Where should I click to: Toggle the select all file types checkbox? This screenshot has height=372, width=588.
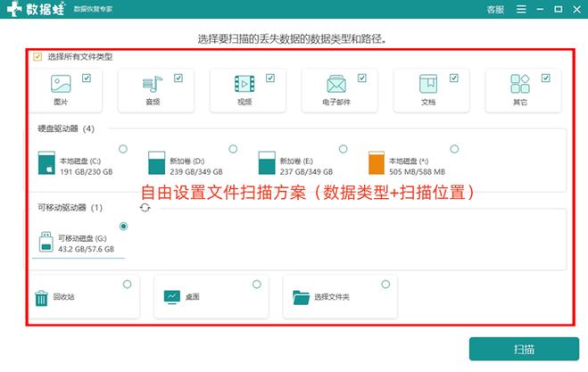pos(37,56)
